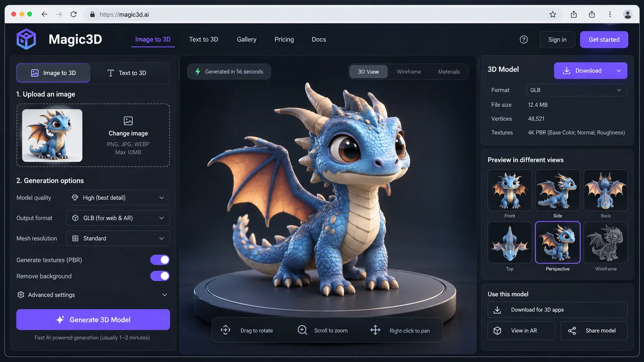Click the uploaded dragon image thumbnail
Screen dimensions: 644x362
pos(52,135)
